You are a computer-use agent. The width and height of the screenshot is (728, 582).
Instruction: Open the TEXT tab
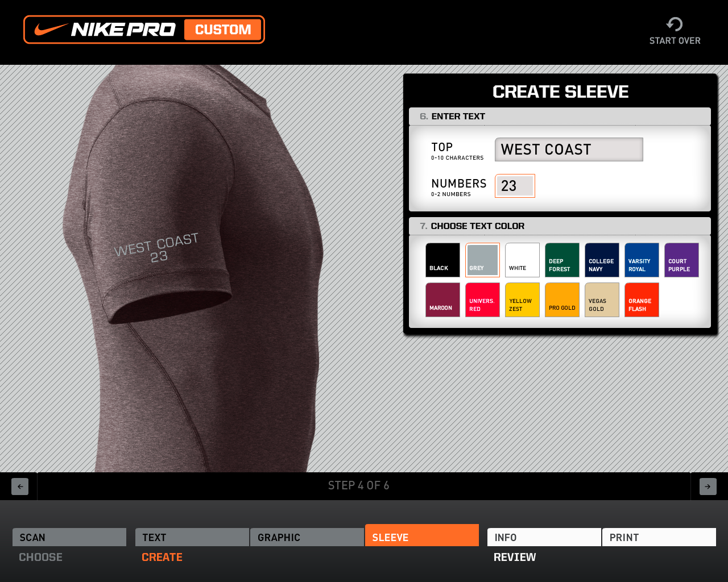pos(192,537)
